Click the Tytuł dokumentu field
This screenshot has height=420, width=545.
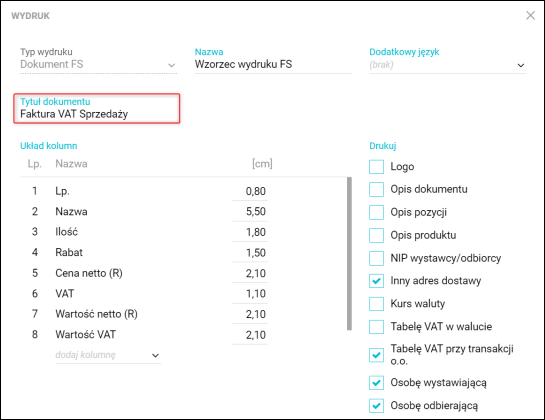pos(97,108)
